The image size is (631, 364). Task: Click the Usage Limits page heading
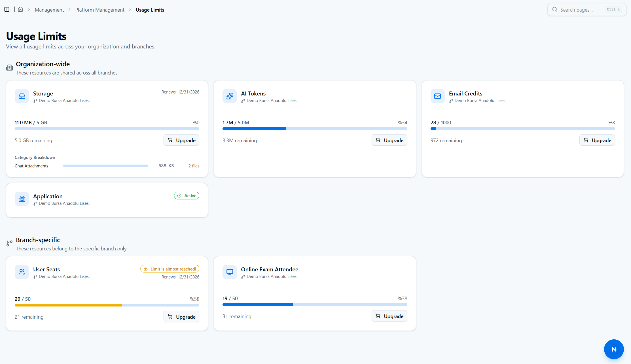(36, 36)
